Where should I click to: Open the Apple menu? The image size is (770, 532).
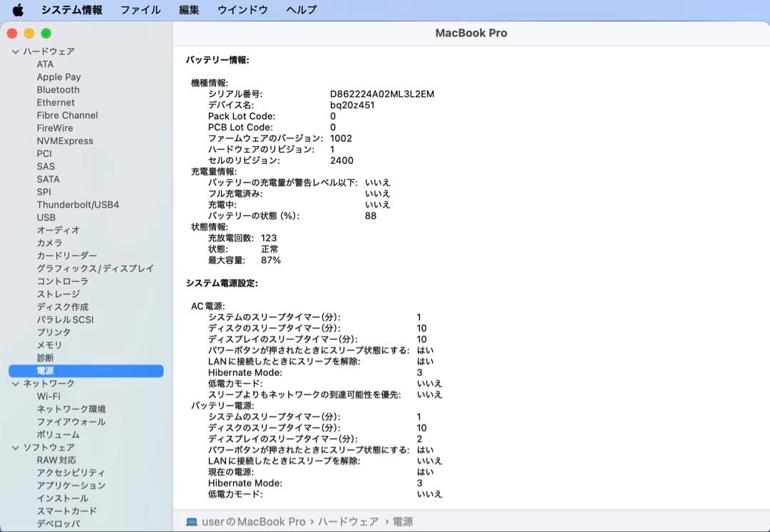coord(18,10)
